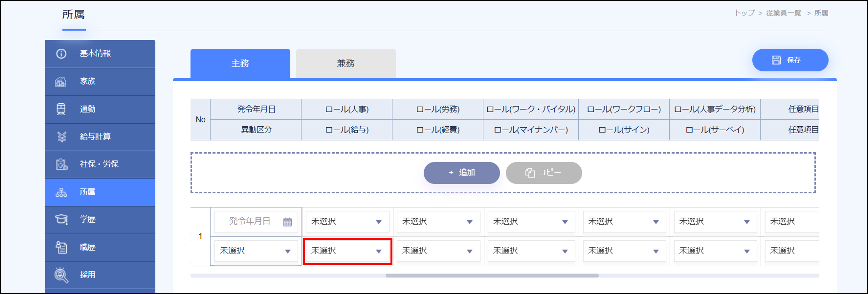Open the lower 任意項目 dropdown at right edge
The width and height of the screenshot is (868, 294).
click(x=792, y=251)
